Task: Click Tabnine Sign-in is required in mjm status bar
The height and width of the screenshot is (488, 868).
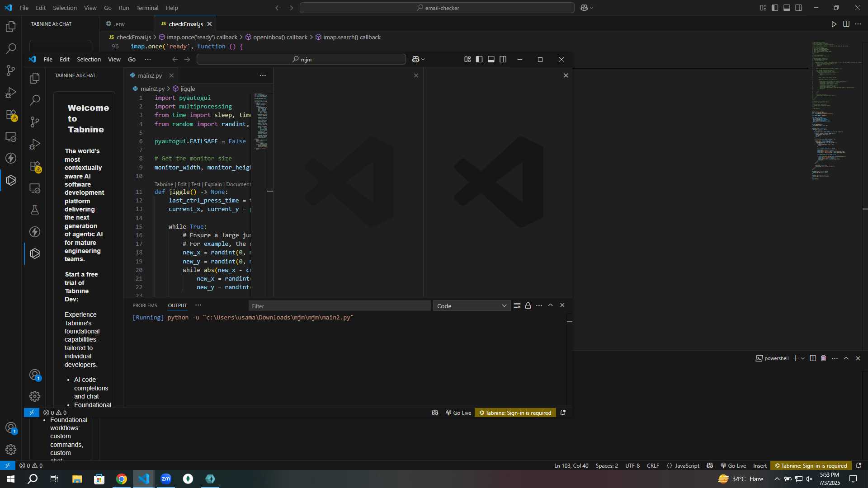Action: coord(515,413)
